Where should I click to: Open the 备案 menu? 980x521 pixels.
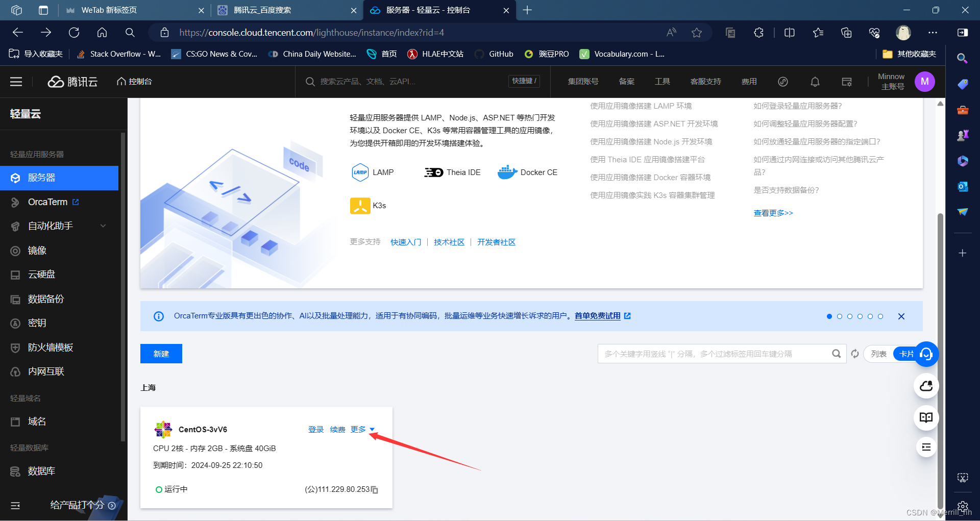[x=626, y=82]
